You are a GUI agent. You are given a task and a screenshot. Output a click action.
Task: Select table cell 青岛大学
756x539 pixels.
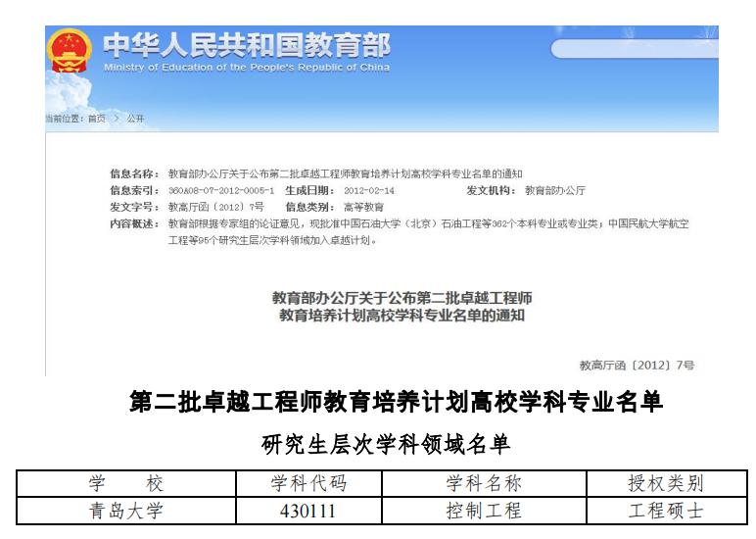pyautogui.click(x=126, y=511)
